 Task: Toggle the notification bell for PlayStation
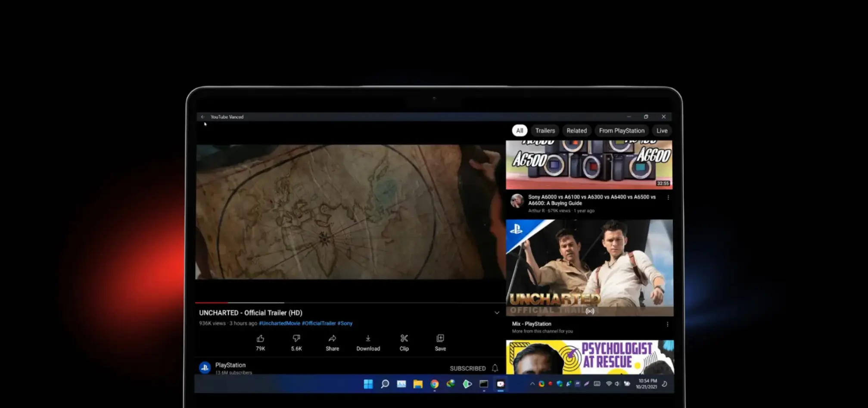click(495, 368)
